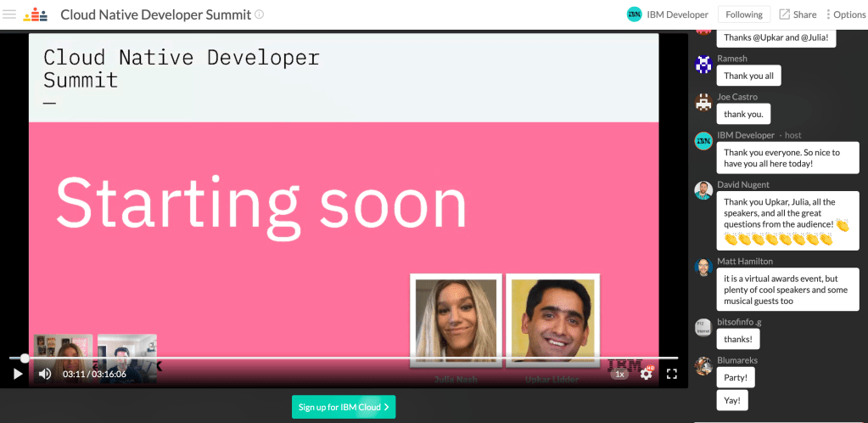
Task: Open the Options menu
Action: point(845,14)
